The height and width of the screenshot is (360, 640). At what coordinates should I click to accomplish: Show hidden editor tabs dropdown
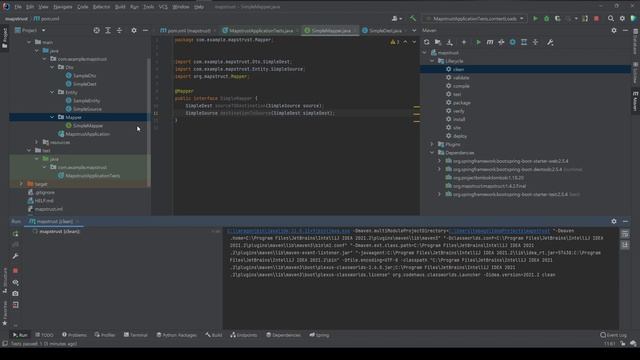coord(414,30)
